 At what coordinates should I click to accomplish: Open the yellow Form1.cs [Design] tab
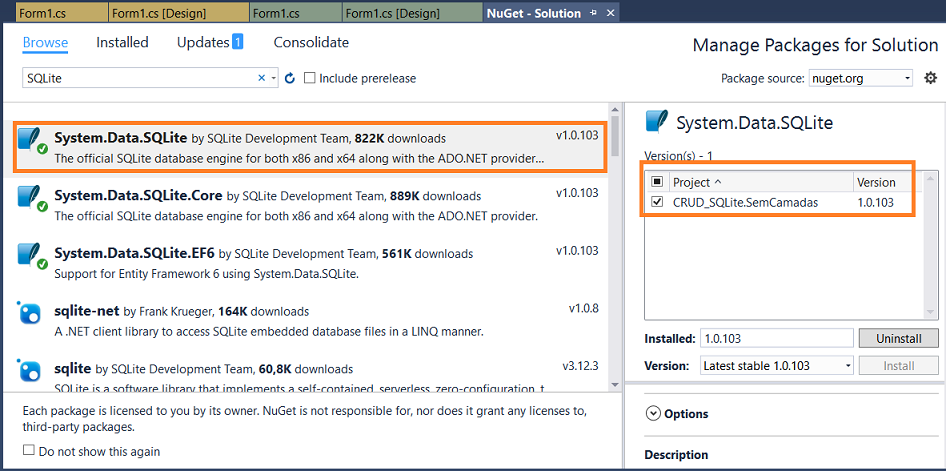click(x=178, y=13)
